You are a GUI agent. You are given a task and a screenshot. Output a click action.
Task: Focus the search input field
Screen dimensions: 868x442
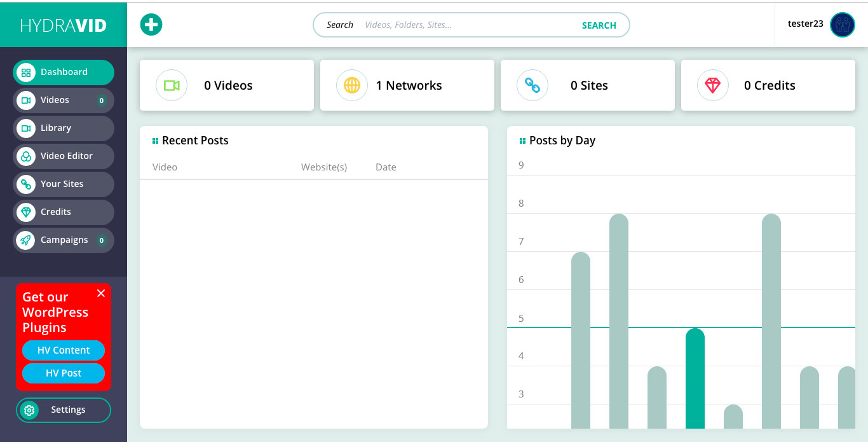[x=467, y=25]
